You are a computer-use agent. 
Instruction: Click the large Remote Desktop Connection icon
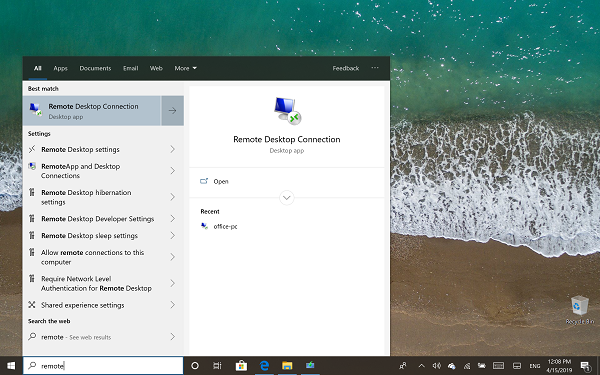(287, 111)
